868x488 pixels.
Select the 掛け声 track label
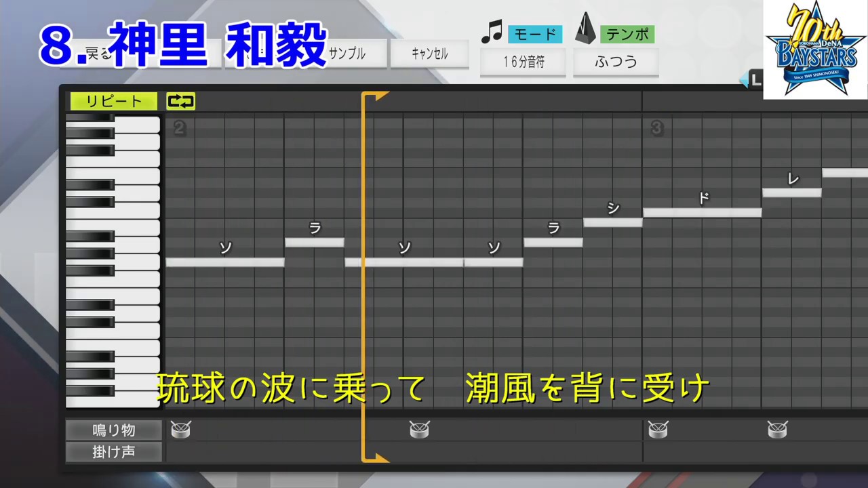[114, 451]
